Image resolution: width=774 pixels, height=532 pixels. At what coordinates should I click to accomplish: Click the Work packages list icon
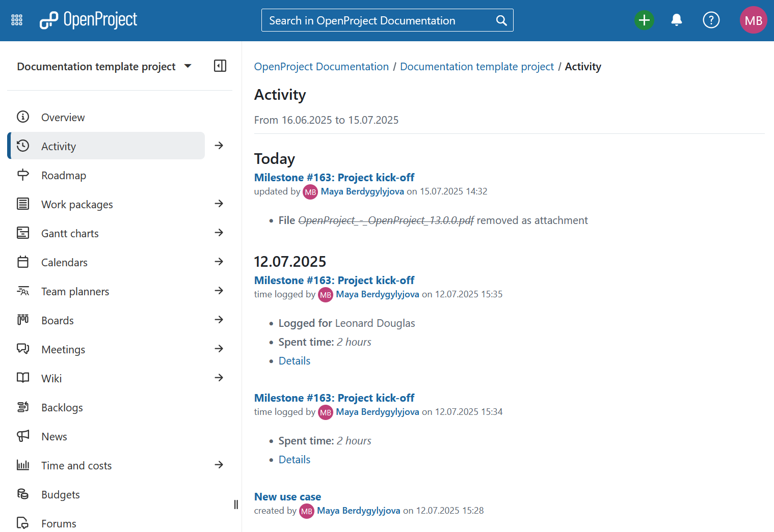click(x=23, y=204)
